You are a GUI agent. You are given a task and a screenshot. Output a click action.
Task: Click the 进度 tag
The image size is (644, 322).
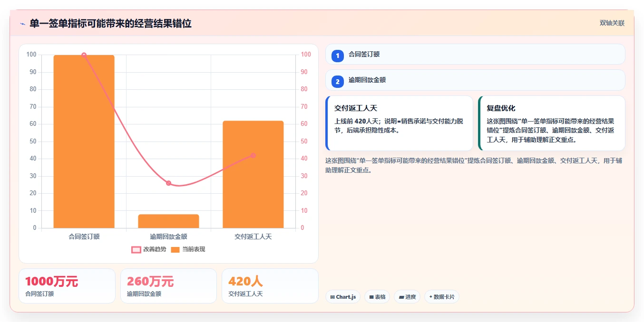407,297
